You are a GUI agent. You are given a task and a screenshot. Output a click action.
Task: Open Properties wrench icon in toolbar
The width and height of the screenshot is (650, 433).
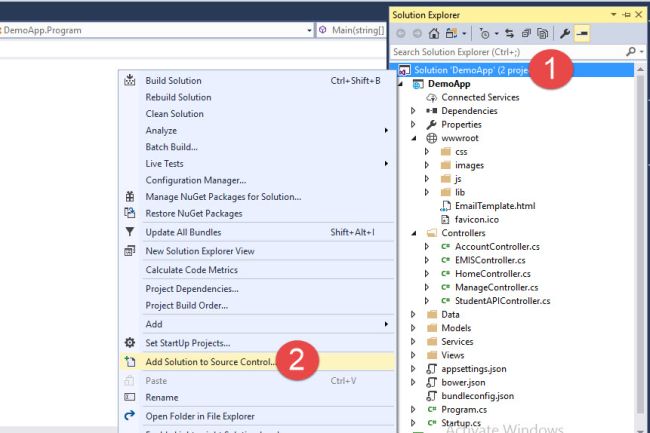click(565, 34)
